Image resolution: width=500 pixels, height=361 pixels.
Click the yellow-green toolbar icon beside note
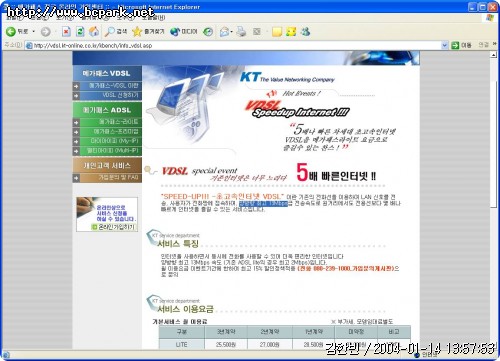tap(291, 32)
